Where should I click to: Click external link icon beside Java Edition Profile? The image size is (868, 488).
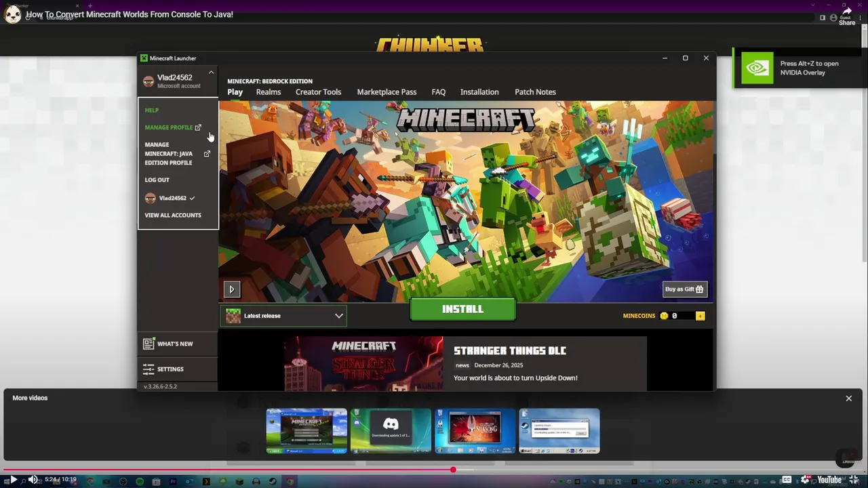(x=207, y=154)
